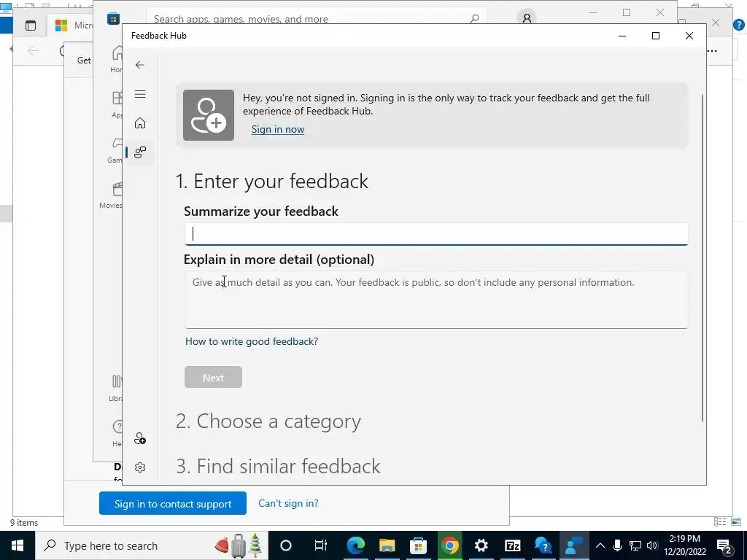Image resolution: width=747 pixels, height=560 pixels.
Task: Open 7-Zip from the taskbar
Action: [x=513, y=545]
